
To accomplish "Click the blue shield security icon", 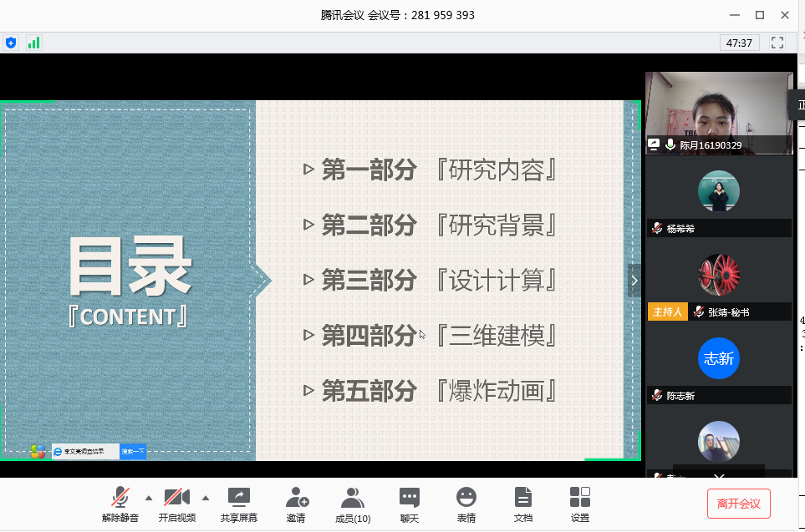I will pyautogui.click(x=11, y=43).
